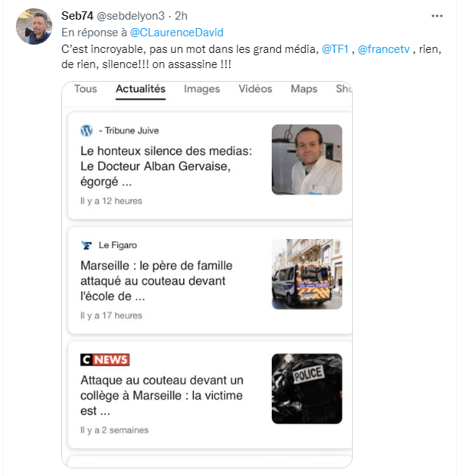The height and width of the screenshot is (476, 458).
Task: Select the Actualités tab
Action: [x=140, y=89]
